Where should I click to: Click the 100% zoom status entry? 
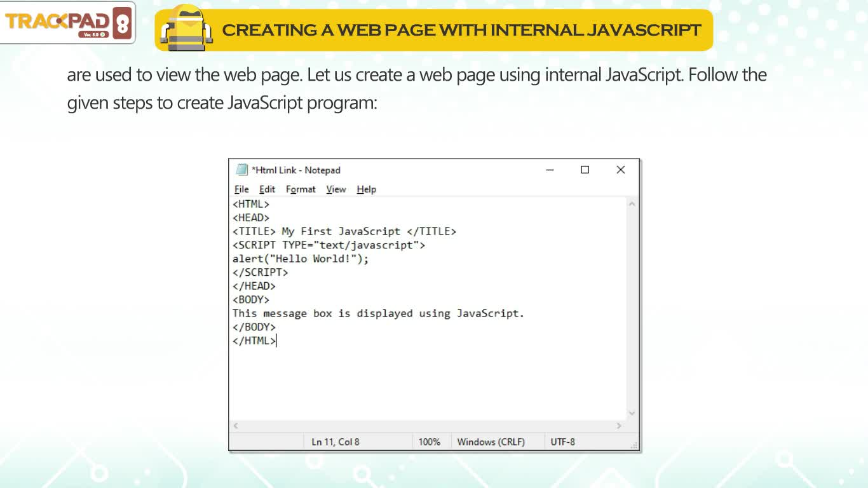tap(430, 442)
